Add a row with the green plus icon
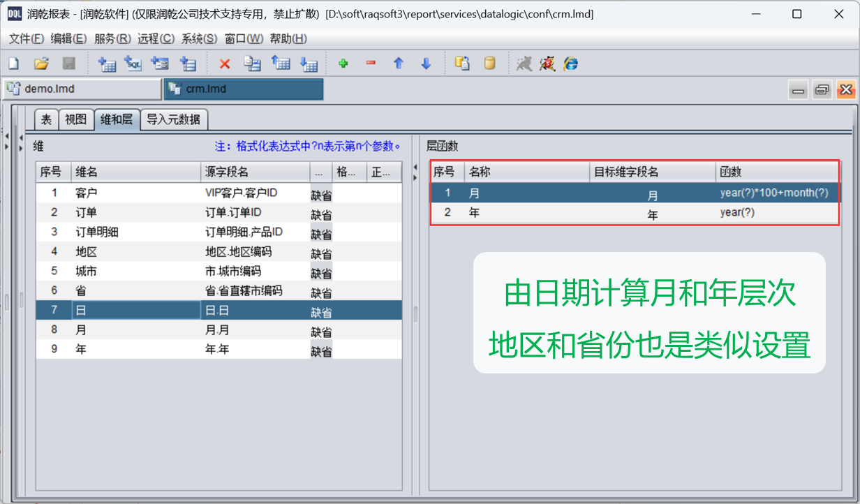 point(343,64)
